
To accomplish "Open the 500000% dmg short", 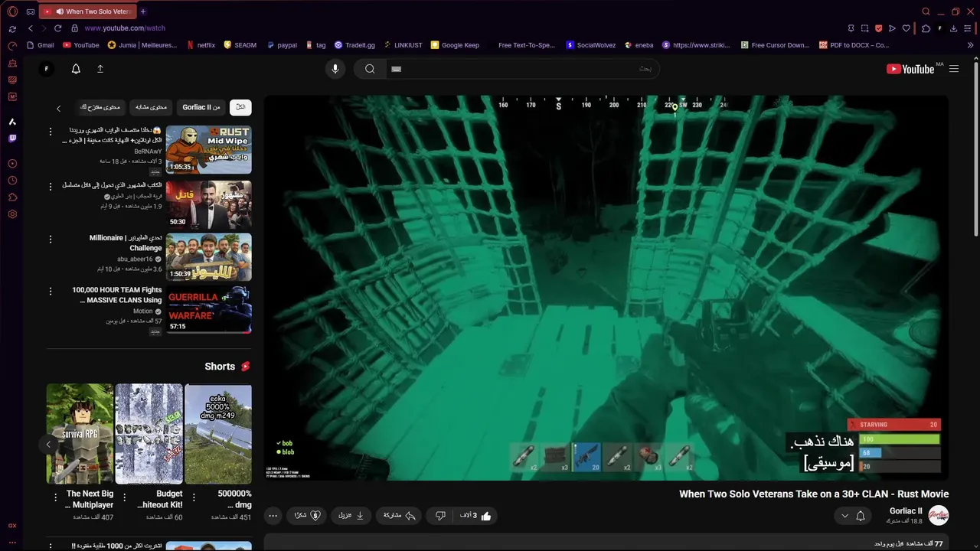I will (x=218, y=434).
